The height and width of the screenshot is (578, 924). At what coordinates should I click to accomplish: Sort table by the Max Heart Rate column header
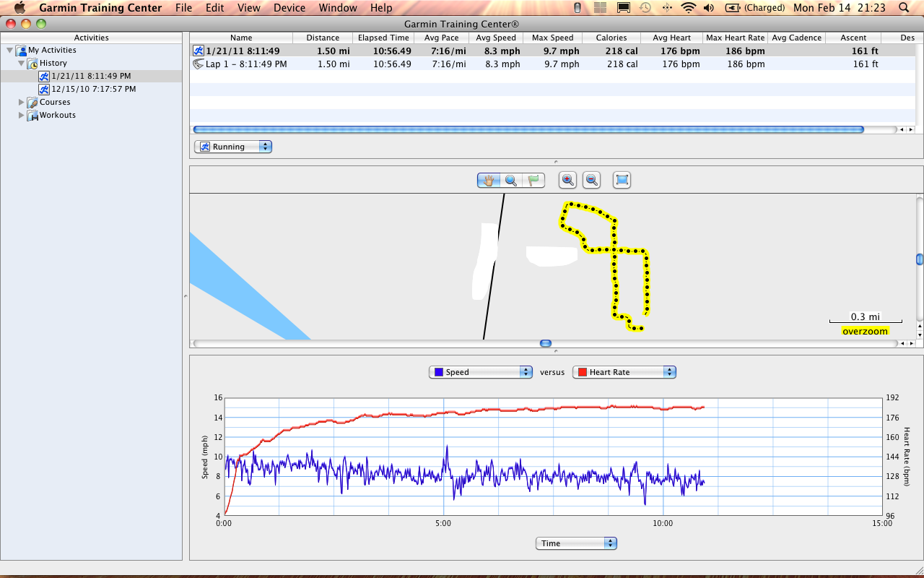[x=735, y=38]
